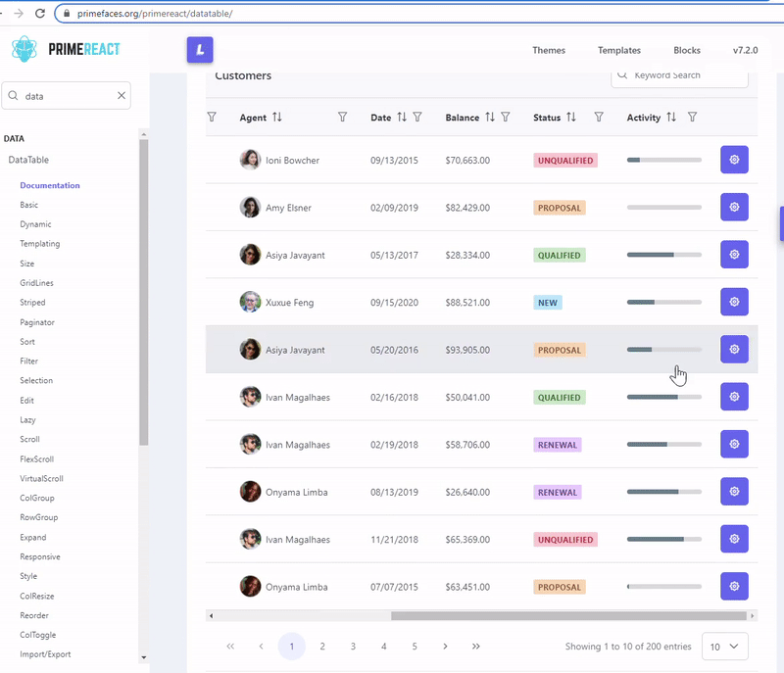Clear the sidebar search with X icon
This screenshot has height=673, width=784.
pos(122,95)
